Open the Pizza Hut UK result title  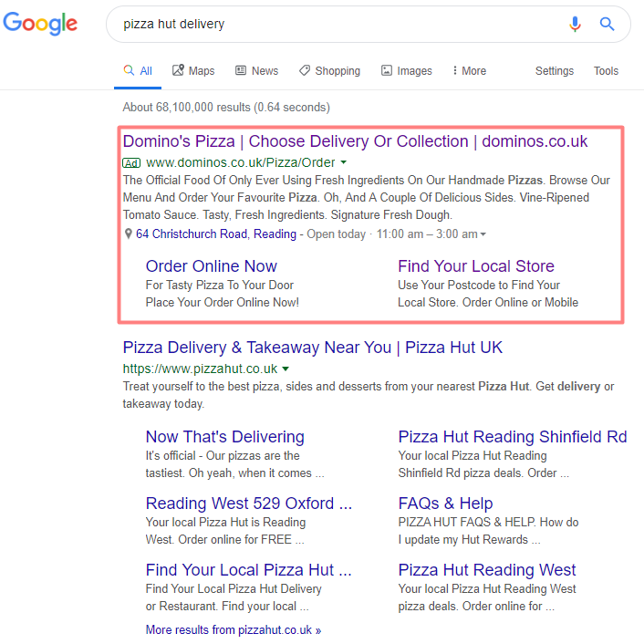(x=313, y=348)
